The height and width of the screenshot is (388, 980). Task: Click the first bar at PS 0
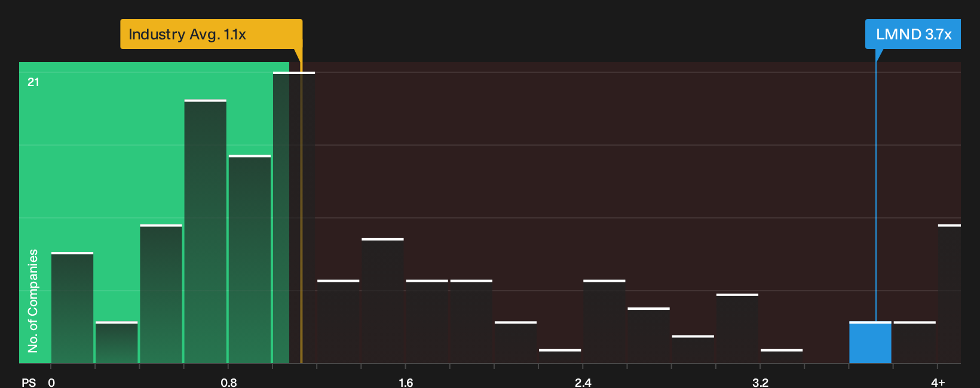click(x=72, y=308)
